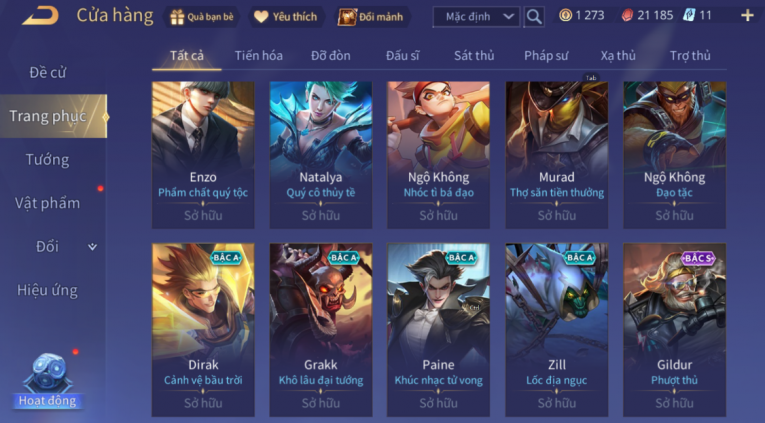This screenshot has height=423, width=765.
Task: Click the blue voucher ticket icon
Action: tap(688, 16)
